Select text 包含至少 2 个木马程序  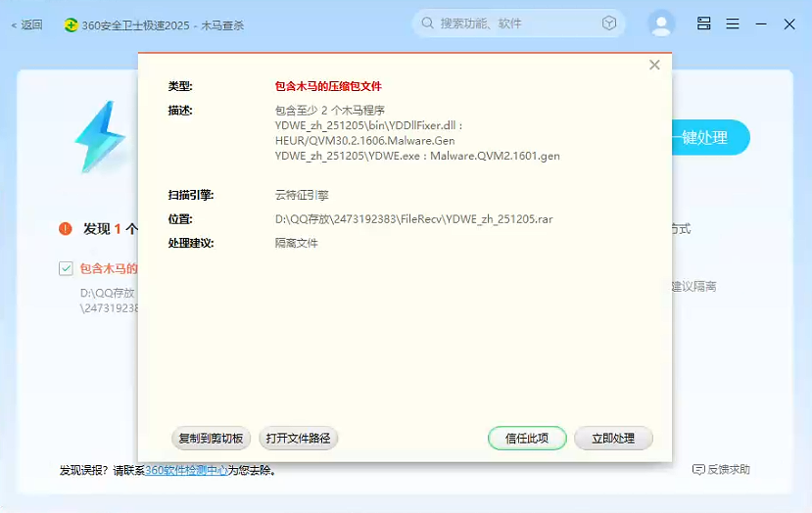[330, 111]
